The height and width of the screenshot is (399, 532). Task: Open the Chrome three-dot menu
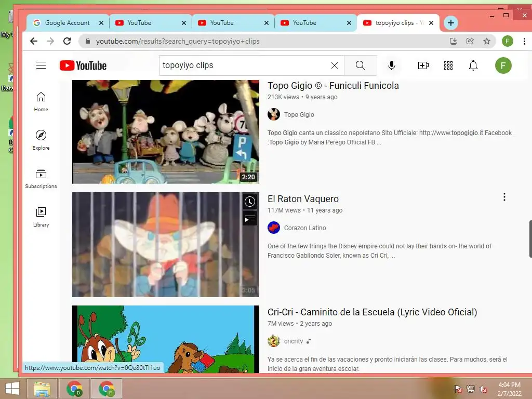pos(525,41)
